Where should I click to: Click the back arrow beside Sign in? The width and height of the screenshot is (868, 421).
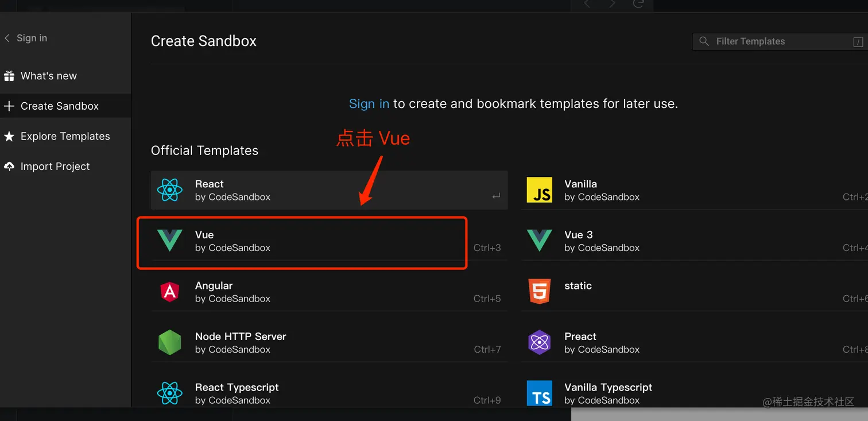point(7,38)
